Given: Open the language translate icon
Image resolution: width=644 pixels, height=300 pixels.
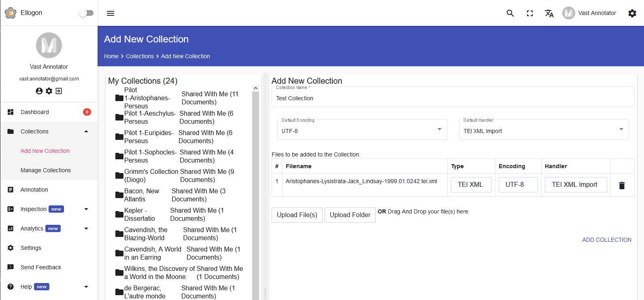Looking at the screenshot, I should click(549, 13).
